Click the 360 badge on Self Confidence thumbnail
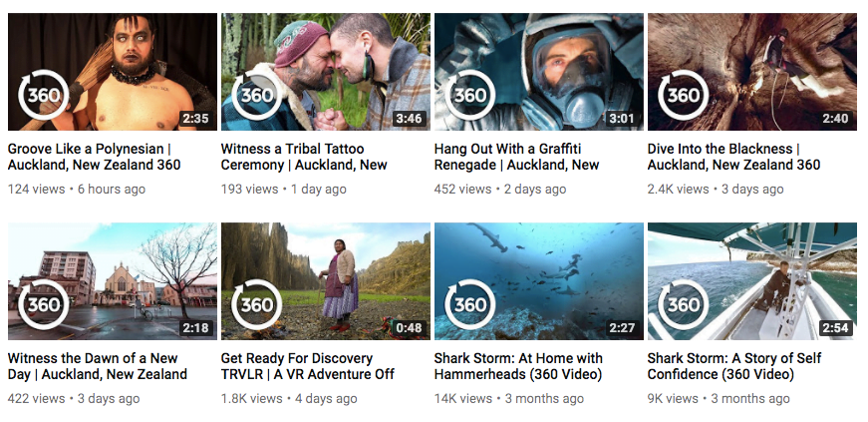868x422 pixels. [683, 304]
